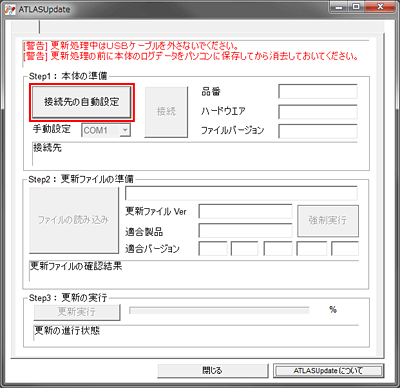400x388 pixels.
Task: Click the 適合製品 field
Action: tap(245, 231)
